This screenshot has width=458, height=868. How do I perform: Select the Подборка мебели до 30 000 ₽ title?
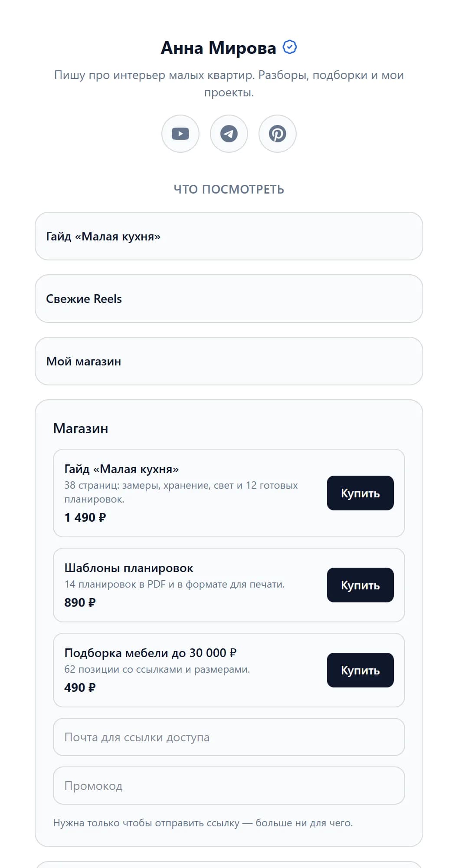[x=150, y=653]
